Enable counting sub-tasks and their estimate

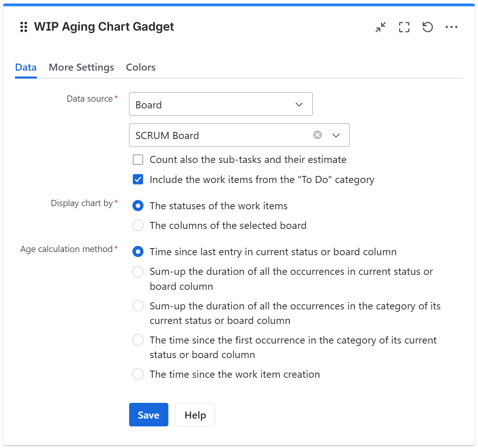coord(138,159)
